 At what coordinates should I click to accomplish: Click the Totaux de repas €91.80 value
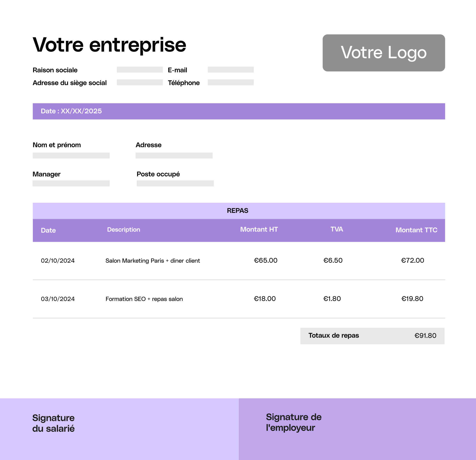coord(425,336)
